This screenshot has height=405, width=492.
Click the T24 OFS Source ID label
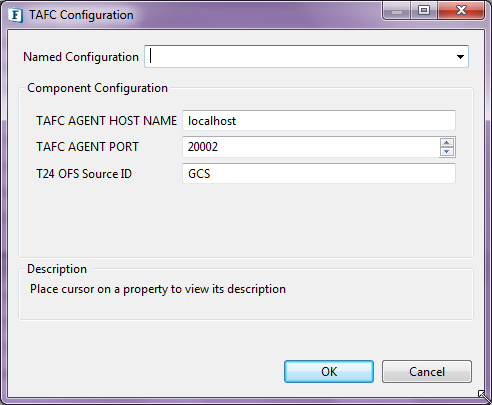[84, 174]
